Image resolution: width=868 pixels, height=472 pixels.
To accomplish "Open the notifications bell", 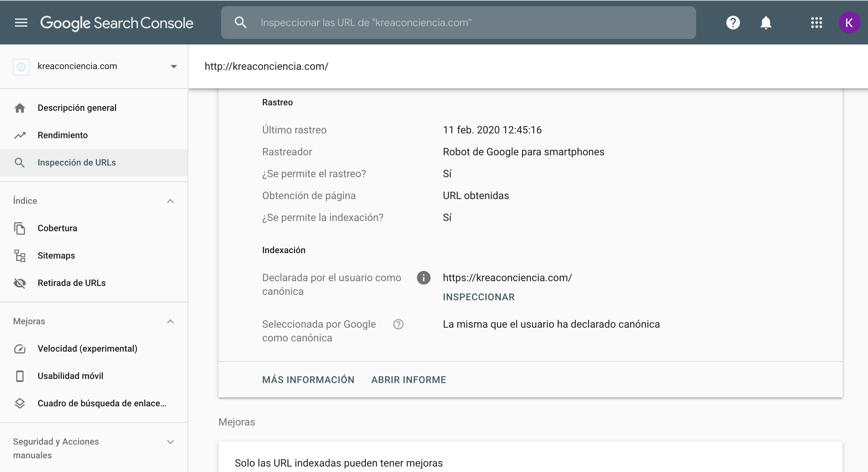I will click(766, 23).
